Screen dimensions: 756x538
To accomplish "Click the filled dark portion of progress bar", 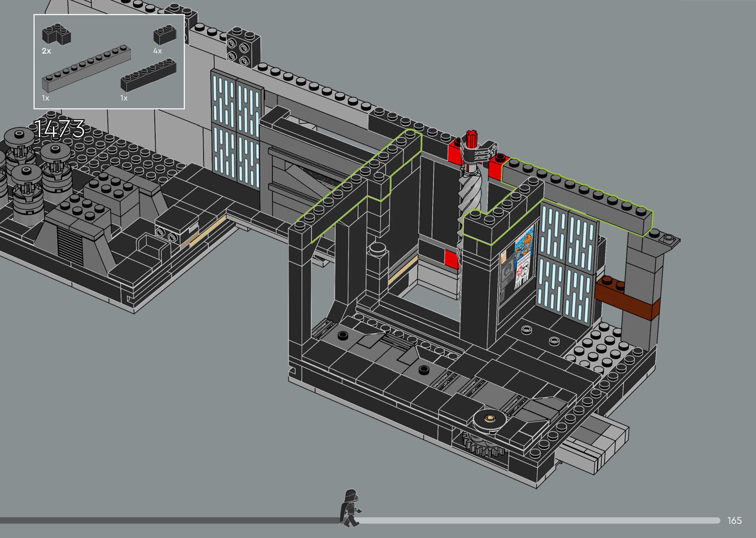I will tap(165, 520).
